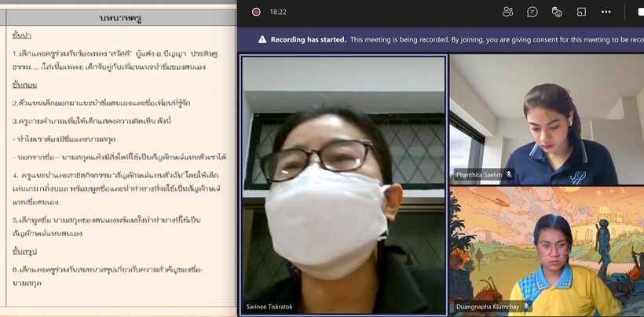
Task: Click muted mic icon beside Duangnapha Klumchay
Action: pos(526,306)
